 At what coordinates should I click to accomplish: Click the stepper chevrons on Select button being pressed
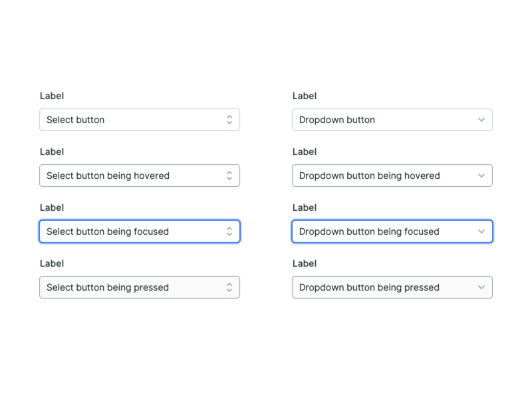[231, 287]
